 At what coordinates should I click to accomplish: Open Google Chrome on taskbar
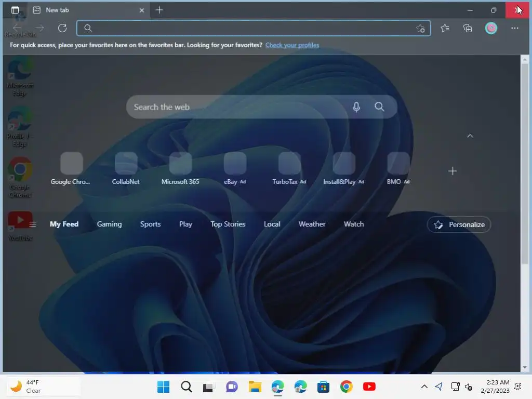tap(346, 387)
